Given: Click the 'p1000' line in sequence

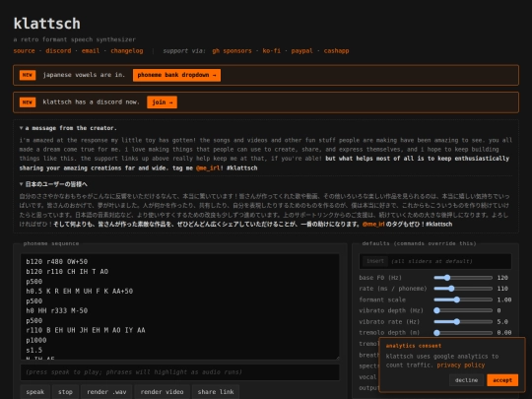Looking at the screenshot, I should point(36,340).
